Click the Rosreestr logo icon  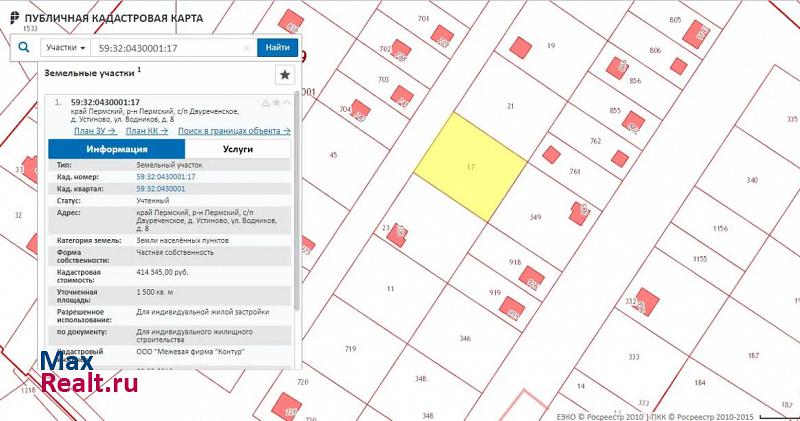tap(12, 16)
